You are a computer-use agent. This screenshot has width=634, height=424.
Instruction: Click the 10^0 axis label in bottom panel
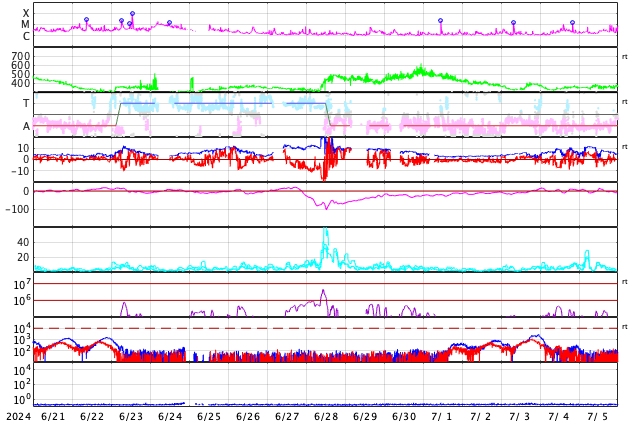22,400
